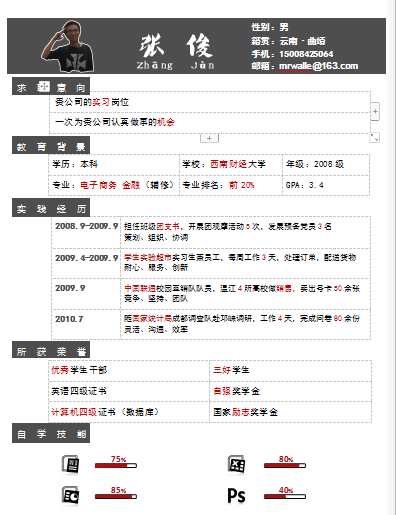This screenshot has height=515, width=396.
Task: Click the plus button to add a column
Action: (x=375, y=111)
